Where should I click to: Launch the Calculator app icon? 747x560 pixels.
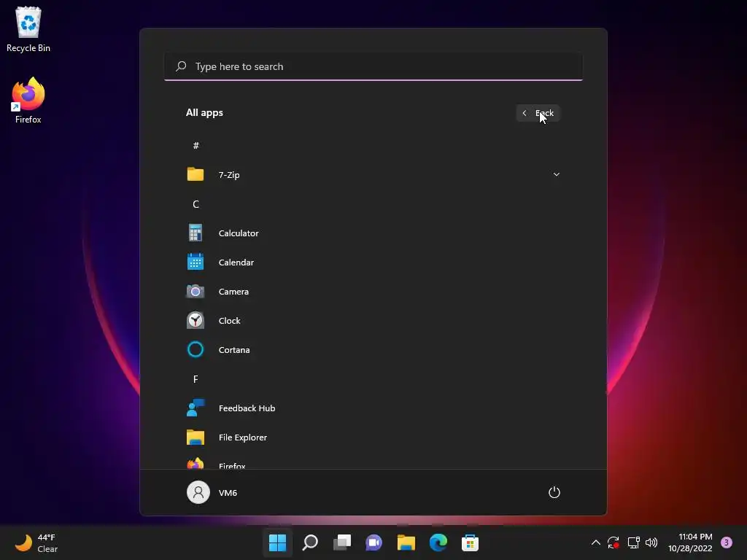tap(196, 233)
